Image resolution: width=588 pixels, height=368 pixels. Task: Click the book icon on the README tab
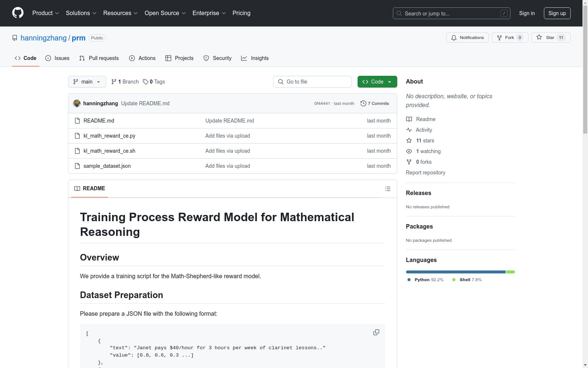(x=77, y=188)
